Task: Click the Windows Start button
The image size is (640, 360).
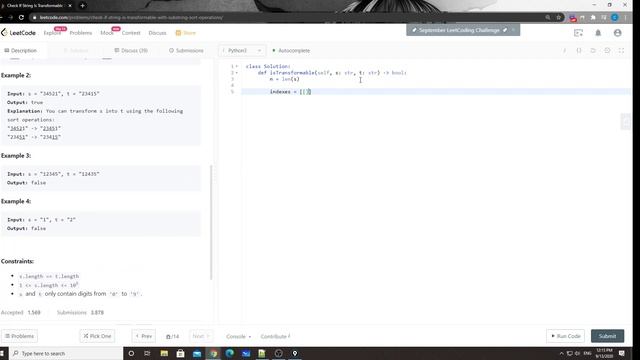Action: 2,353
